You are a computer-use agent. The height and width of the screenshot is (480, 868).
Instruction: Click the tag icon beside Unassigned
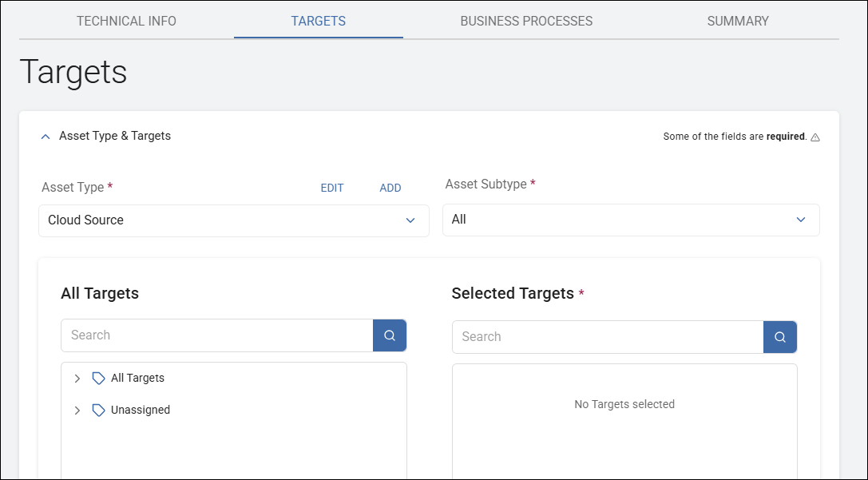point(97,410)
